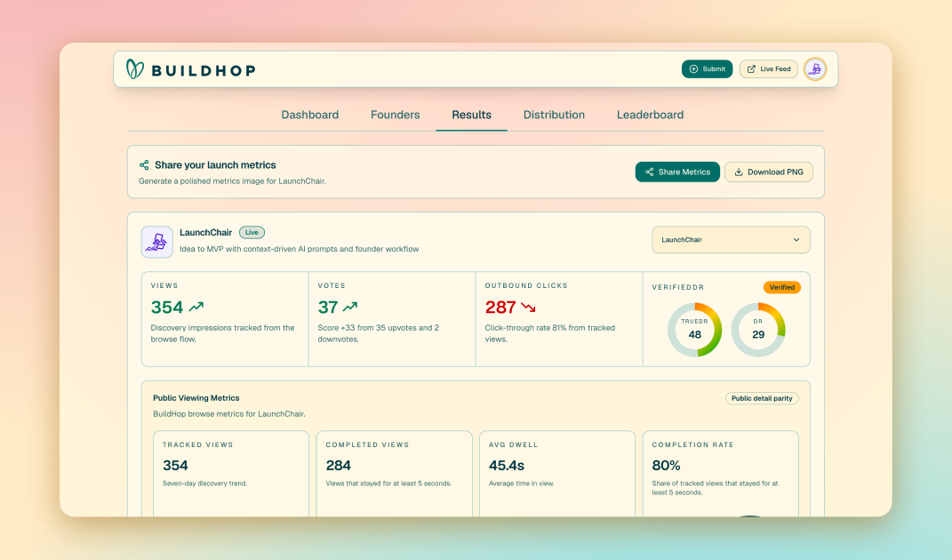The height and width of the screenshot is (560, 952).
Task: Click the BuildHop leaf logo icon
Action: [x=135, y=69]
